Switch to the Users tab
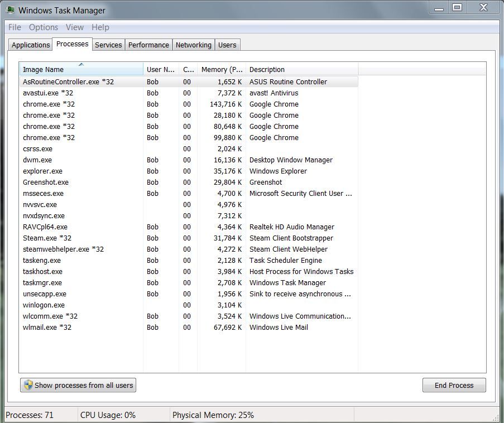This screenshot has height=423, width=504. coord(227,45)
